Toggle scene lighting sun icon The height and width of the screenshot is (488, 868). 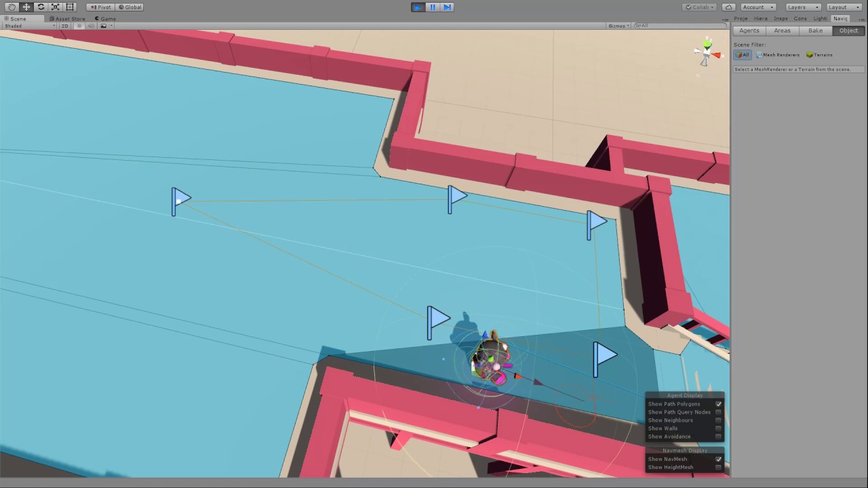tap(79, 26)
